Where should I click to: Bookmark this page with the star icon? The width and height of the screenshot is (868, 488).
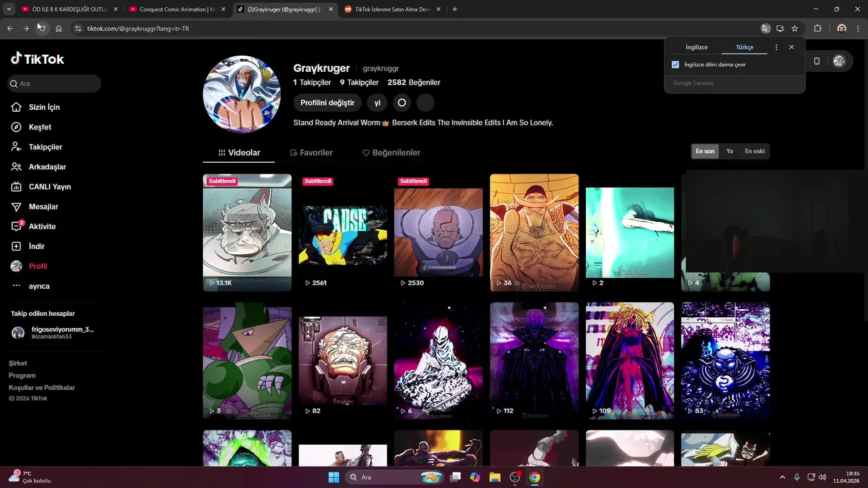[x=795, y=28]
